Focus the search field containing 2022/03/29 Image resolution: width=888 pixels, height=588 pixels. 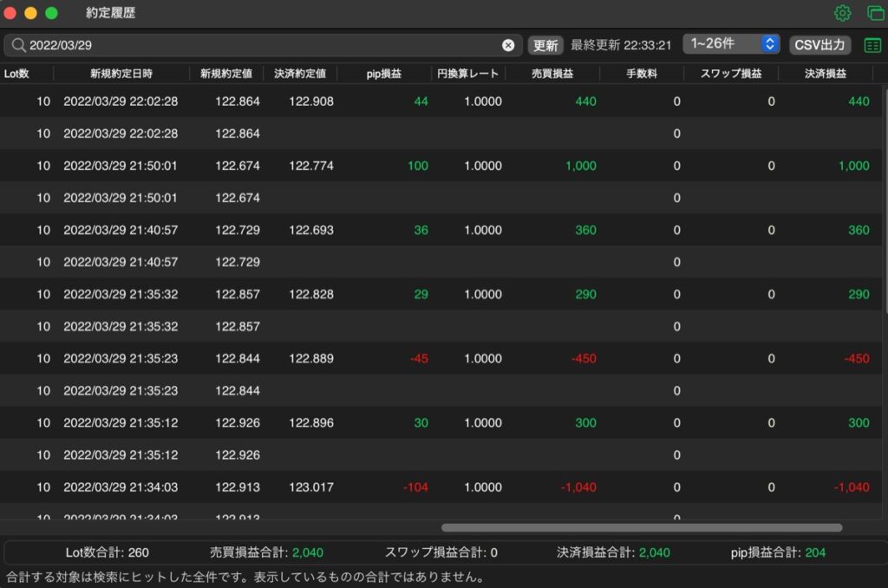coord(263,45)
